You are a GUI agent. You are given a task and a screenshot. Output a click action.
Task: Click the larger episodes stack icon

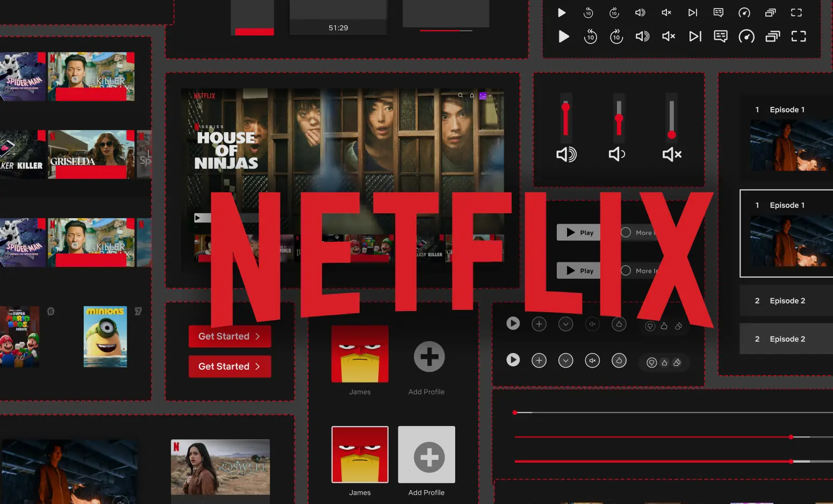(773, 37)
